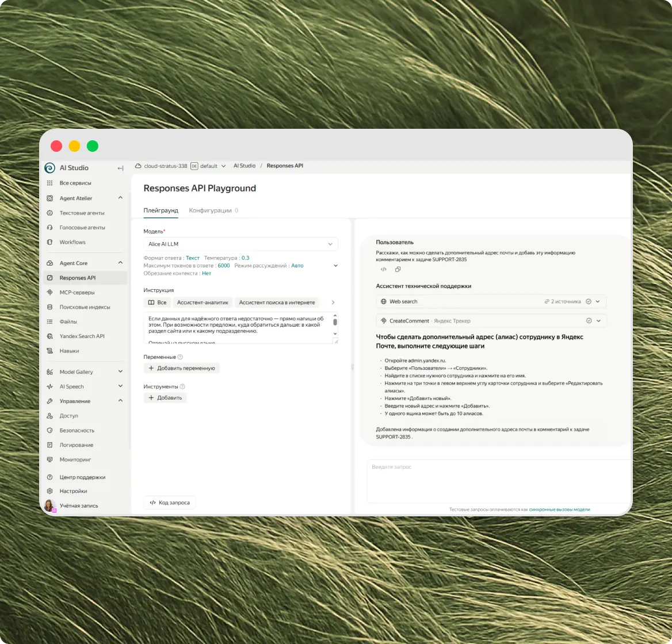Open Настройки gear icon
This screenshot has width=672, height=644.
(49, 491)
